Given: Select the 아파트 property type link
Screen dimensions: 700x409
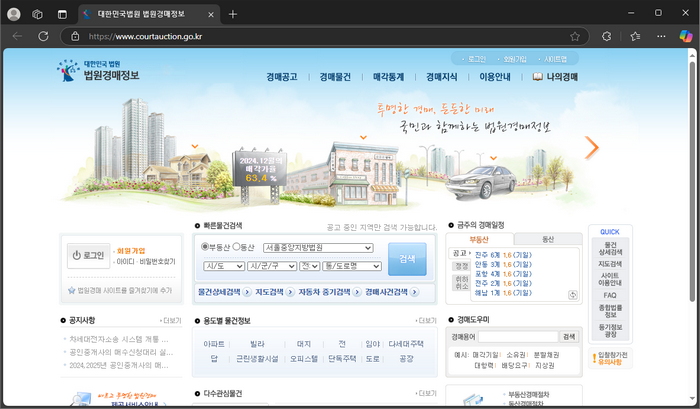Looking at the screenshot, I should coord(214,343).
